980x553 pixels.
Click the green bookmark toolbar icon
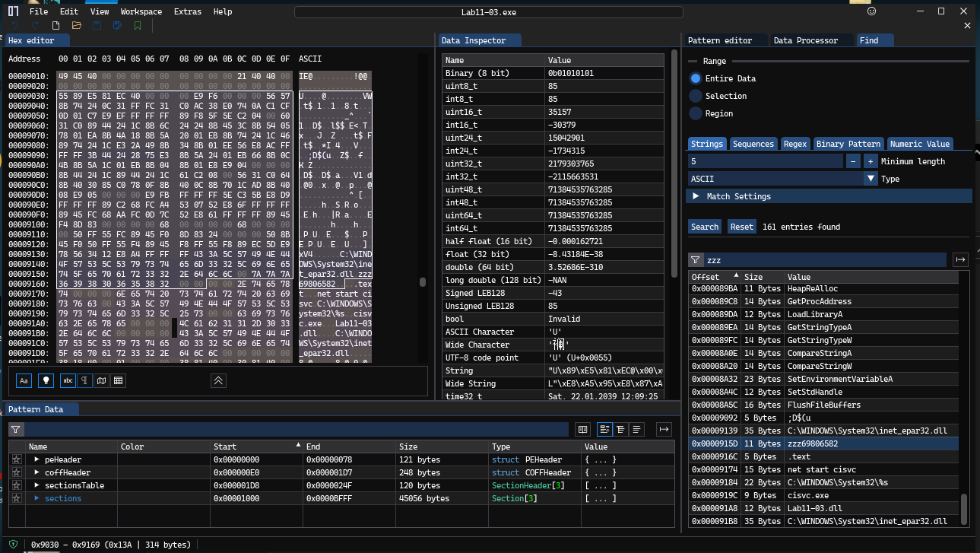point(138,25)
